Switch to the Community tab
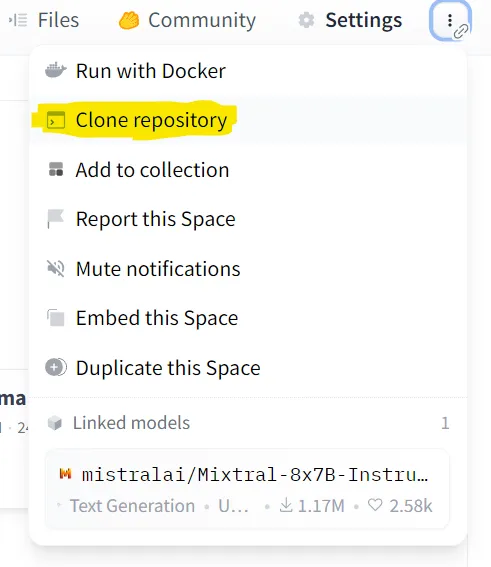 (x=187, y=20)
